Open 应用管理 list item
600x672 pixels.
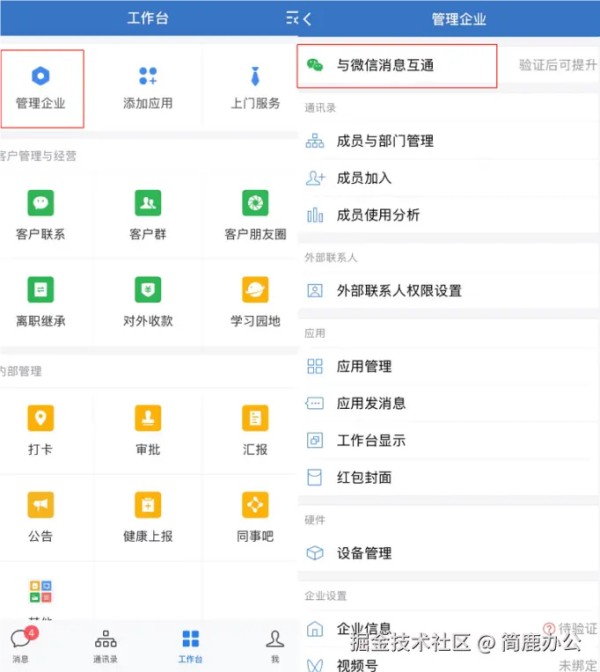364,367
